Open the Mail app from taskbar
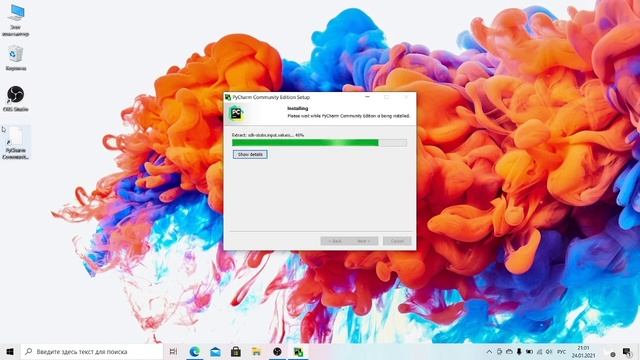Image resolution: width=640 pixels, height=360 pixels. tap(215, 351)
